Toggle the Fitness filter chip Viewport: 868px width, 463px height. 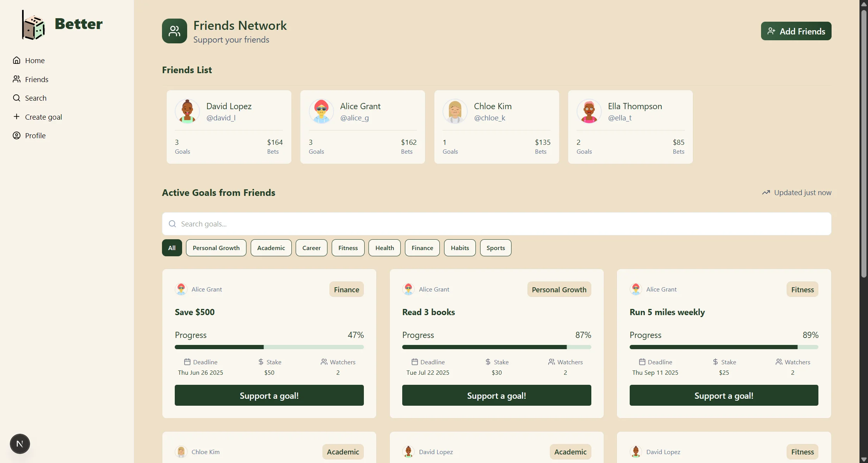pyautogui.click(x=348, y=248)
